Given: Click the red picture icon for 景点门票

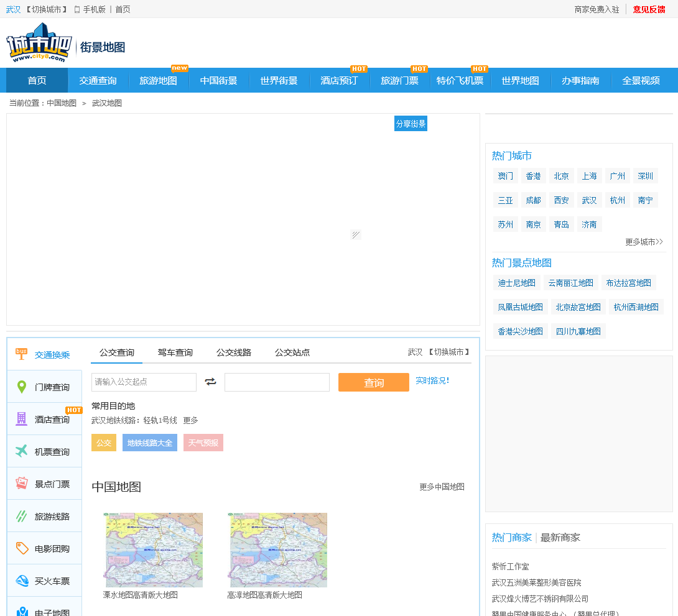Looking at the screenshot, I should click(x=21, y=483).
